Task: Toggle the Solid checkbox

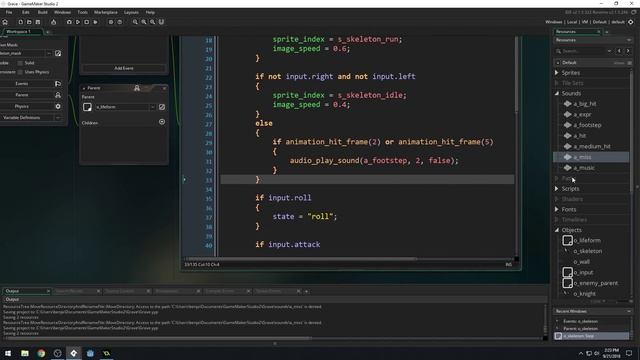Action: click(x=20, y=63)
